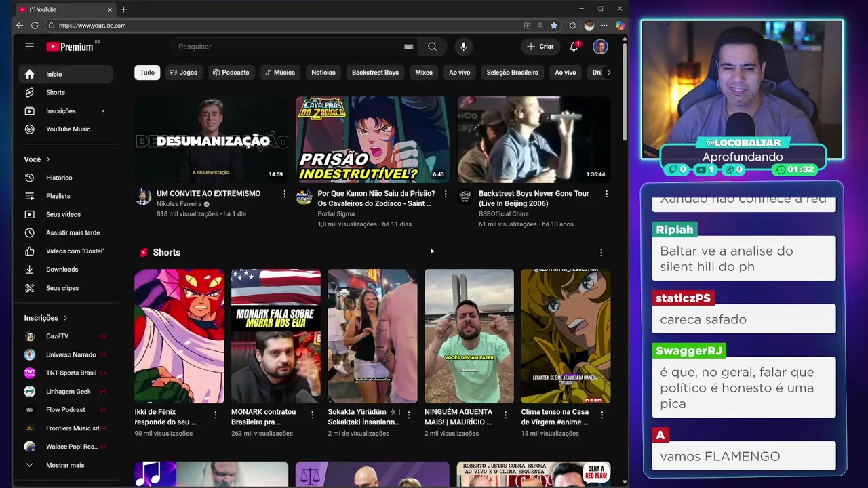Open Playlists in the sidebar

click(66, 196)
